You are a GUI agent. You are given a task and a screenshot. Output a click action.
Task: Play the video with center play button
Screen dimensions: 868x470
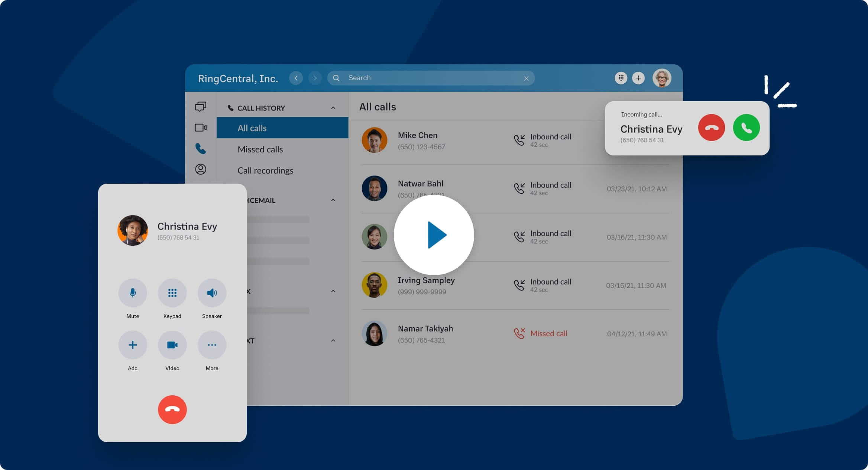434,235
